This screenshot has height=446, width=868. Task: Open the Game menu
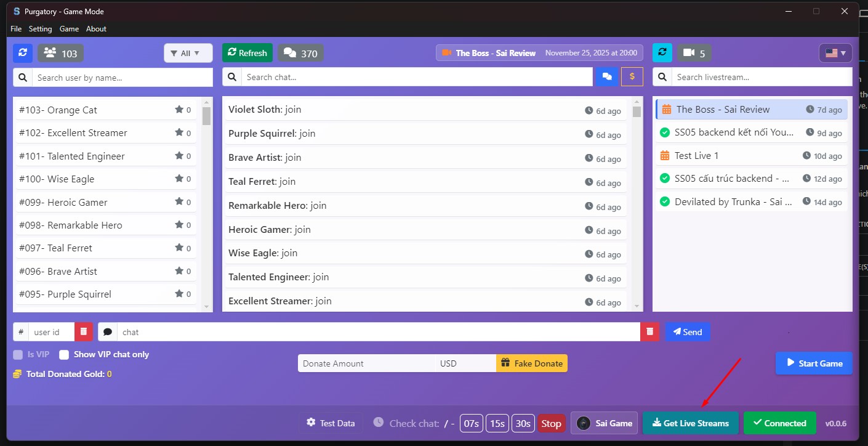pyautogui.click(x=69, y=29)
